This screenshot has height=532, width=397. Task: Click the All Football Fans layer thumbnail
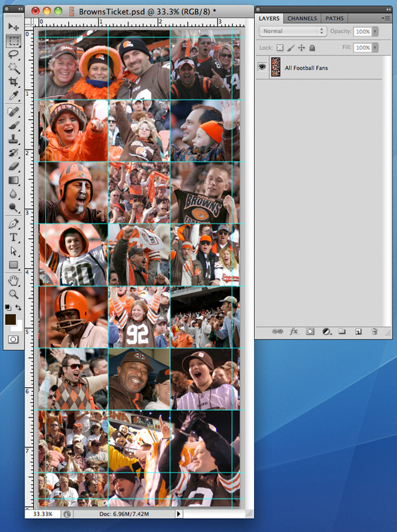pyautogui.click(x=275, y=67)
